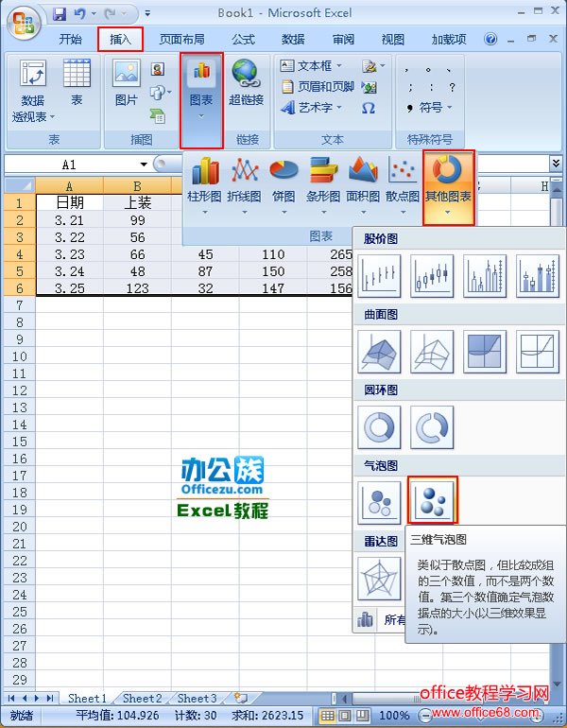Switch to Normal view in status bar
This screenshot has height=728, width=567.
click(x=327, y=715)
